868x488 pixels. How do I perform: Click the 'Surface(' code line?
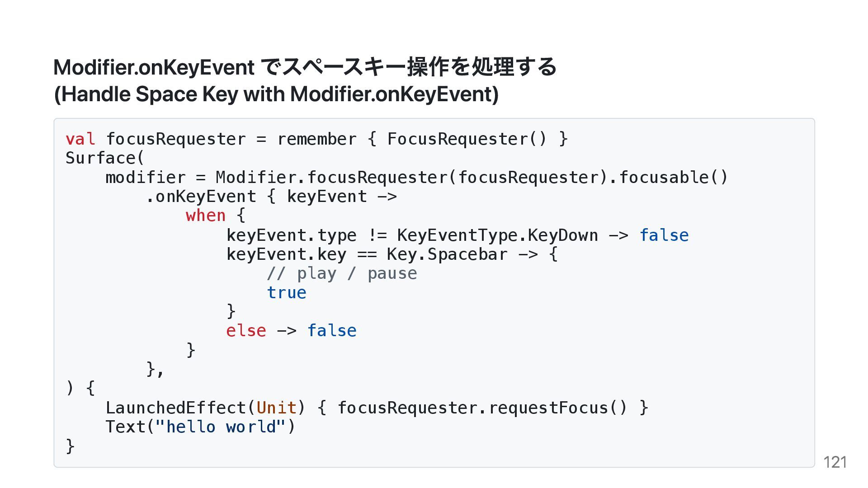click(x=105, y=158)
